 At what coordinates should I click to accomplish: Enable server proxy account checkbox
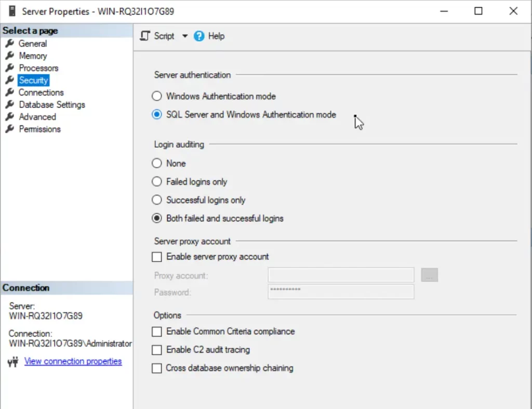tap(157, 257)
